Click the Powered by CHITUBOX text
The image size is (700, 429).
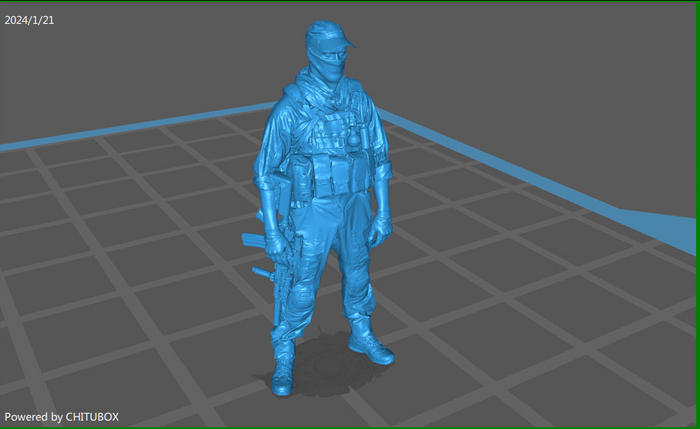coord(62,417)
